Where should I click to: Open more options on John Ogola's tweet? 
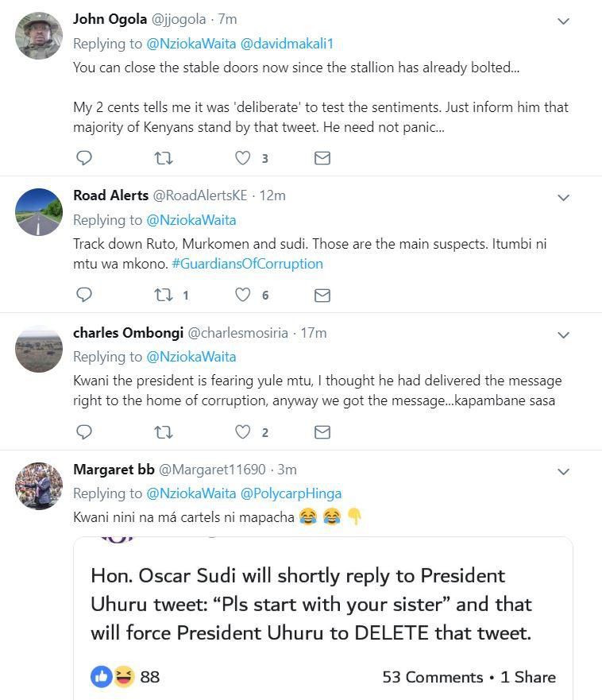point(563,21)
